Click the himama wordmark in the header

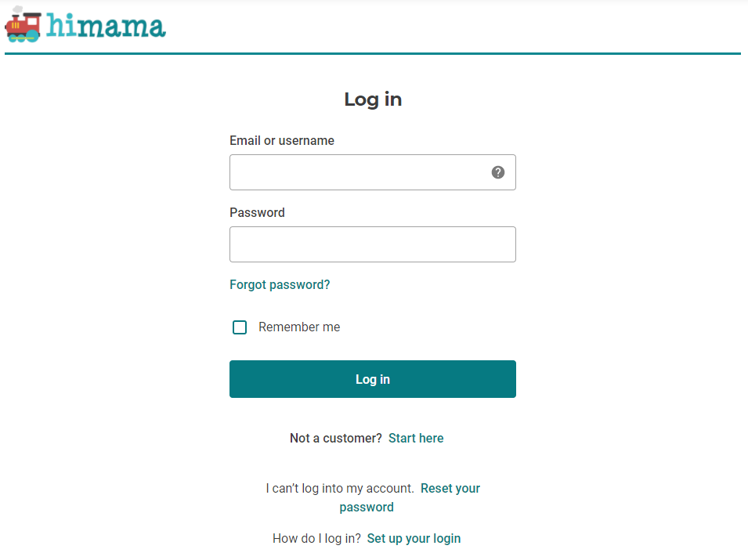coord(106,24)
